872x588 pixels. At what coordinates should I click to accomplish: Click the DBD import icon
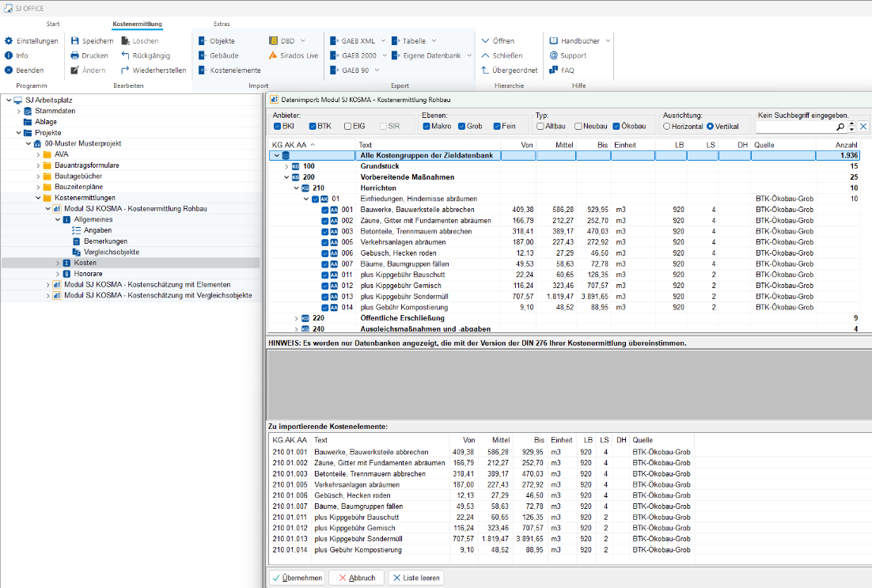click(273, 40)
